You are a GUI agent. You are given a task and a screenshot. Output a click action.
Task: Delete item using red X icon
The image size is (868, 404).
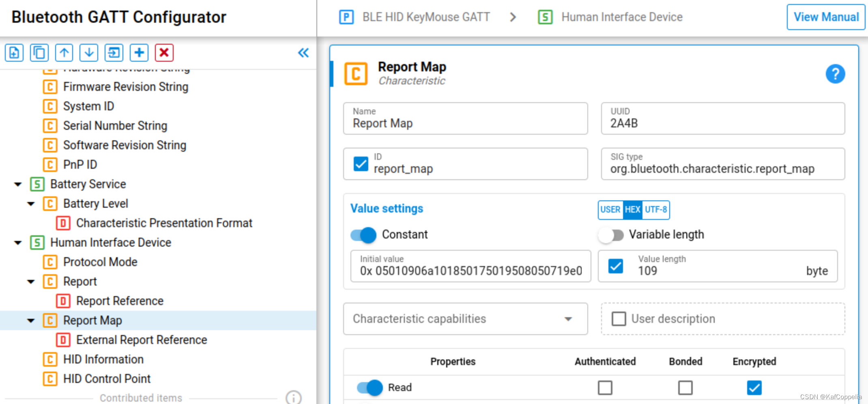(x=164, y=53)
